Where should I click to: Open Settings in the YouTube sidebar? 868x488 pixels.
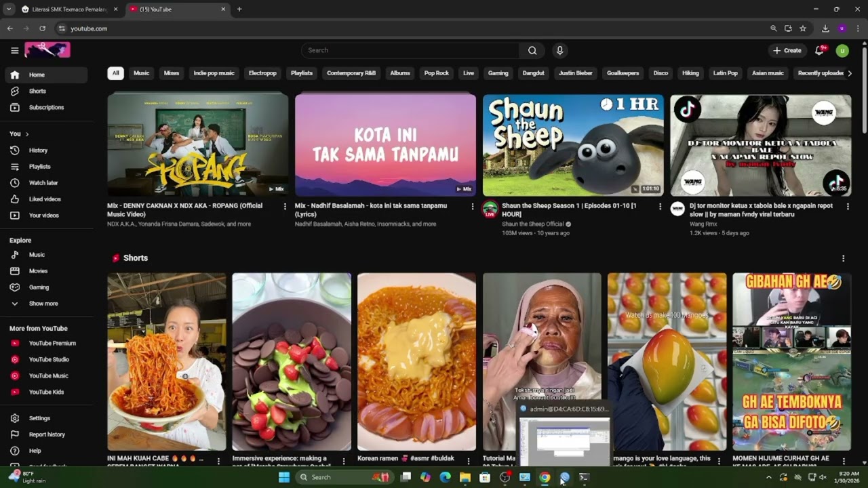point(46,418)
